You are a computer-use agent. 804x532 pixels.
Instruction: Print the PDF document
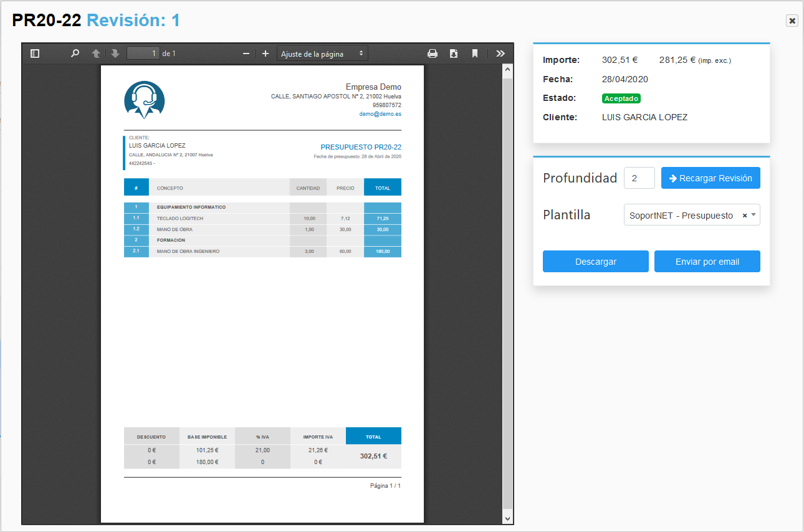tap(433, 54)
